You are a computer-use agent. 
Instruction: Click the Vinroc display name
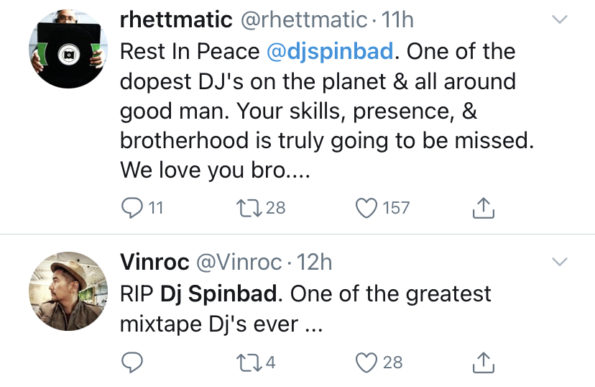tap(154, 262)
